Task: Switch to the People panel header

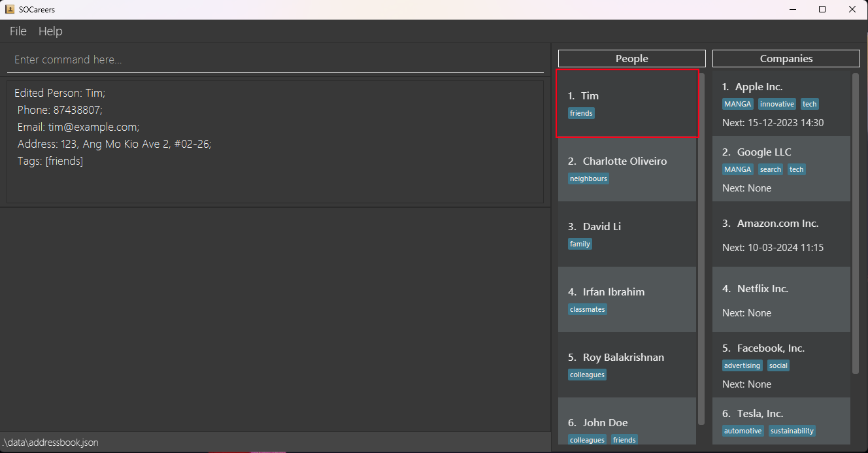Action: [x=631, y=58]
